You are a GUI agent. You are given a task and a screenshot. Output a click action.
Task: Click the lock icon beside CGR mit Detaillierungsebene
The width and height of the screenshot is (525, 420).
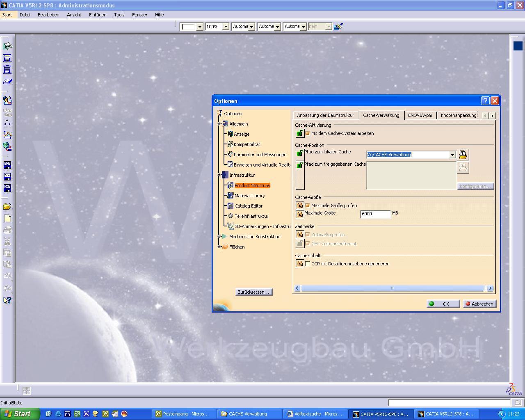click(x=300, y=264)
